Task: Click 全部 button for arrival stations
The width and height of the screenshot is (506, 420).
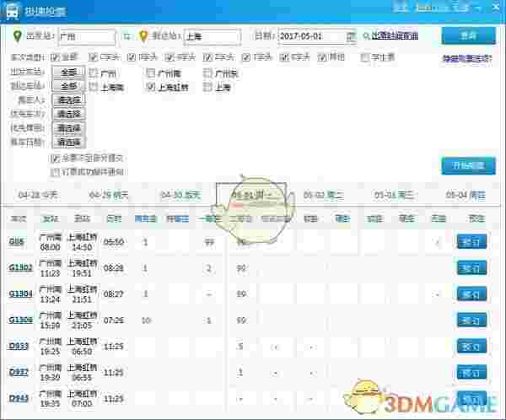Action: tap(69, 86)
